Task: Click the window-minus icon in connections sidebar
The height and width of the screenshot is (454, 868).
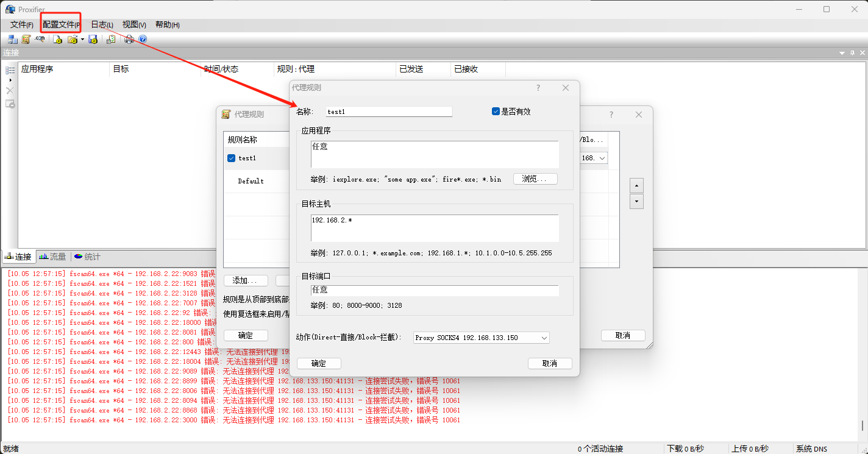Action: click(x=10, y=104)
